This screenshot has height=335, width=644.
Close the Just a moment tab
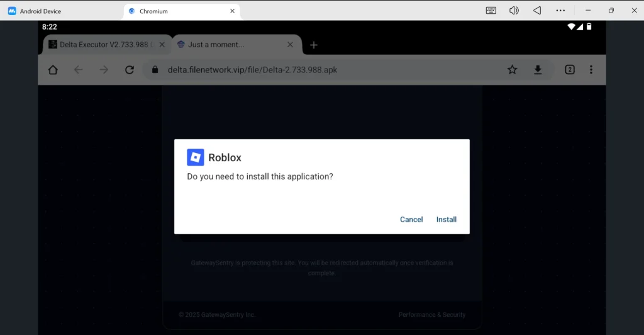(x=290, y=44)
